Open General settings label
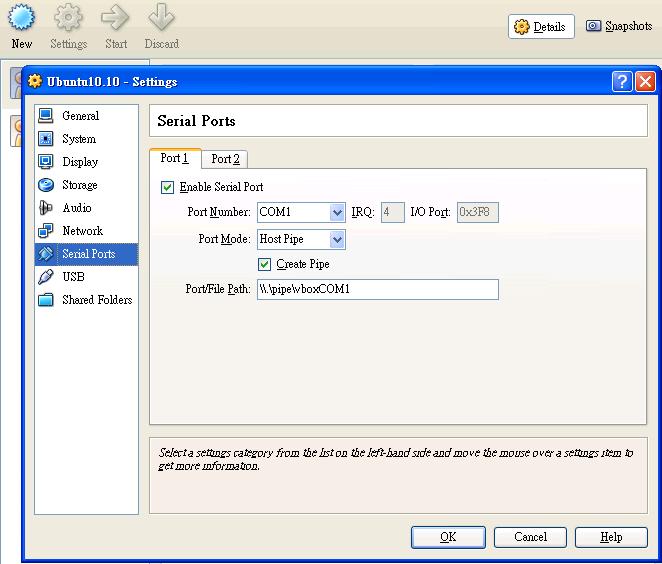 pyautogui.click(x=81, y=116)
